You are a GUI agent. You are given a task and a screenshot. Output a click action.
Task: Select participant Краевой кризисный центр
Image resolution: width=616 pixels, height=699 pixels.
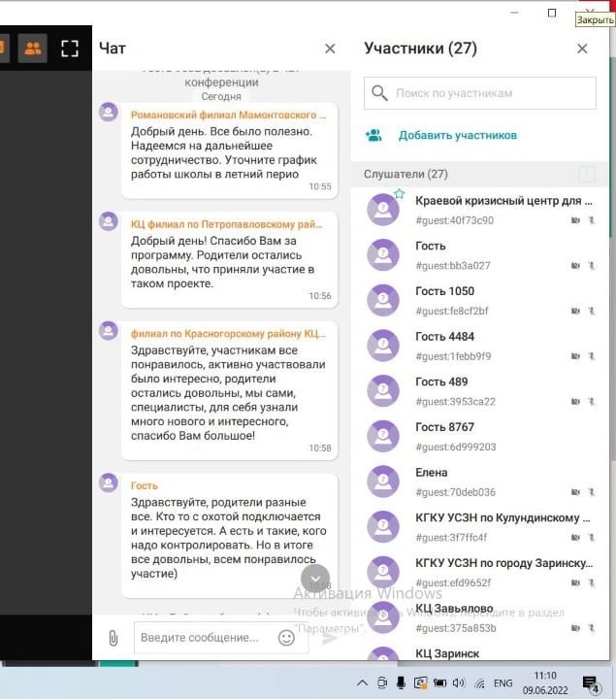click(480, 210)
